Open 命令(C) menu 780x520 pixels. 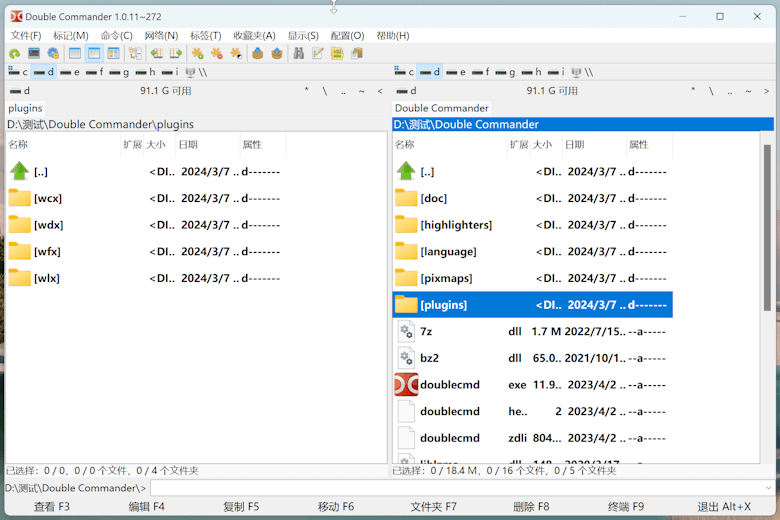tap(116, 36)
